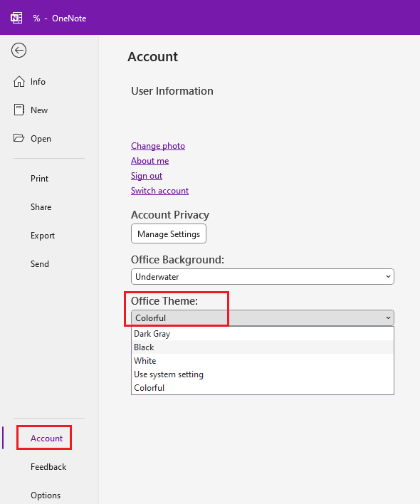Open the Send page
The height and width of the screenshot is (504, 420).
(x=40, y=264)
